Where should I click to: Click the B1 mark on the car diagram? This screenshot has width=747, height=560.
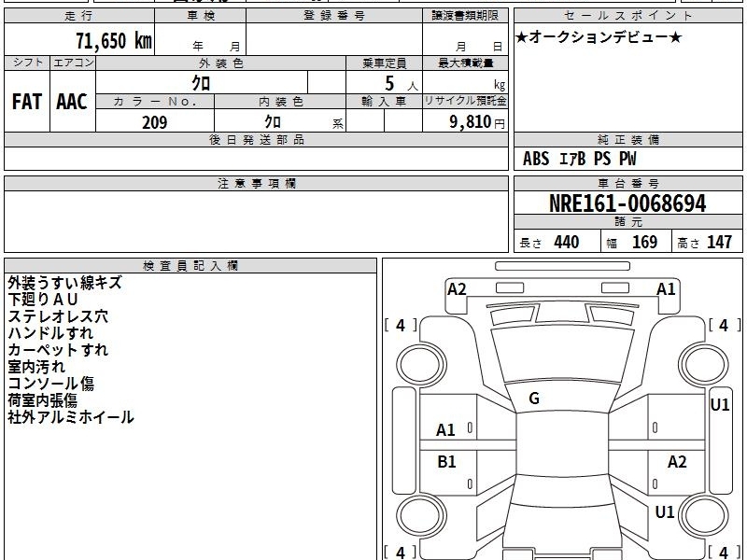(446, 461)
